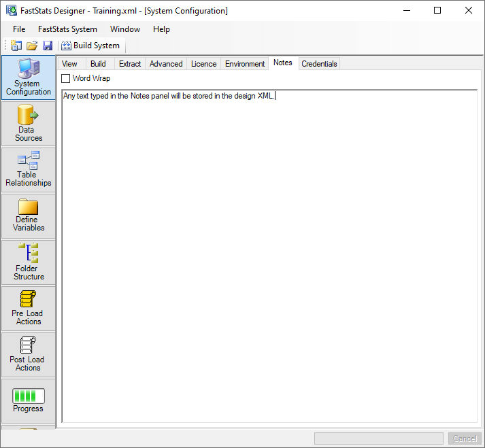
Task: Open the Window menu
Action: coord(125,29)
